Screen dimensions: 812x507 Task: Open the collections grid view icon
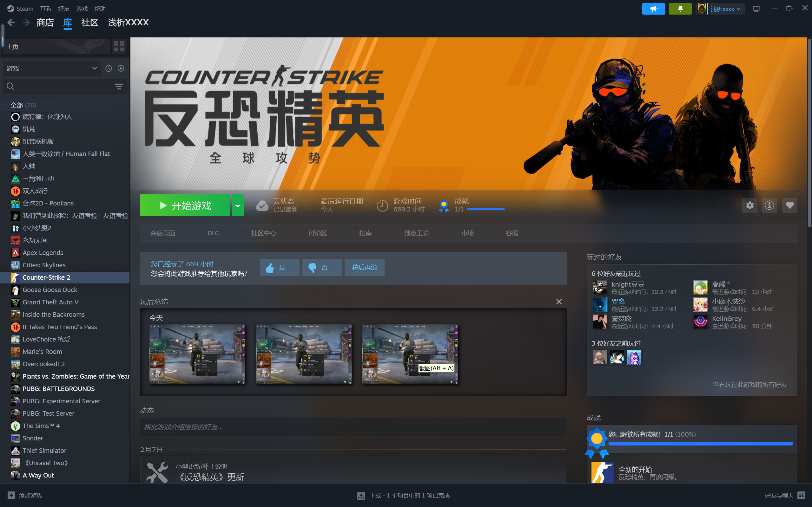click(119, 46)
